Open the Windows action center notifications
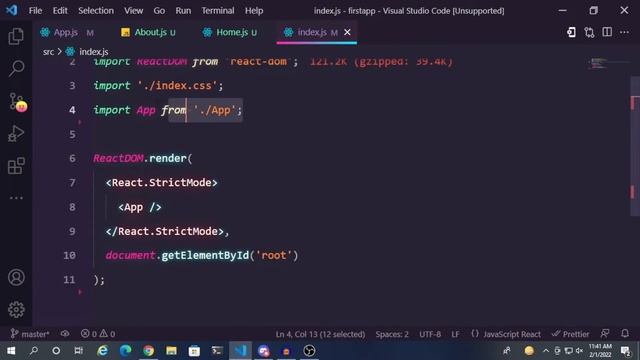Viewport: 640px width, 360px height. 625,351
